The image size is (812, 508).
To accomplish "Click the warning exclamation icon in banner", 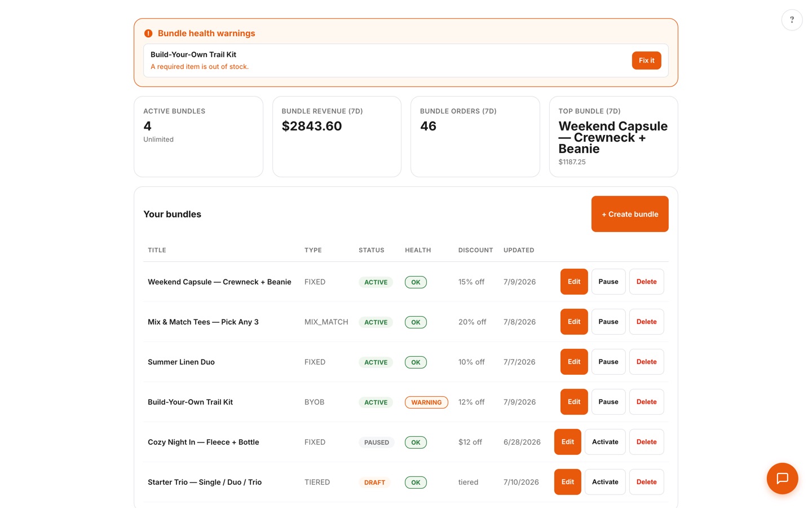I will [148, 34].
